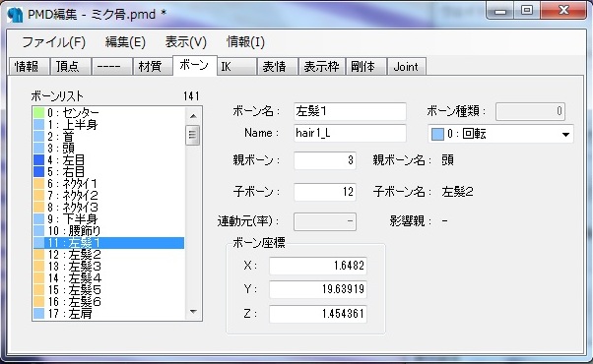Click the X coordinate field 1.6482
This screenshot has width=593, height=364.
pyautogui.click(x=318, y=266)
